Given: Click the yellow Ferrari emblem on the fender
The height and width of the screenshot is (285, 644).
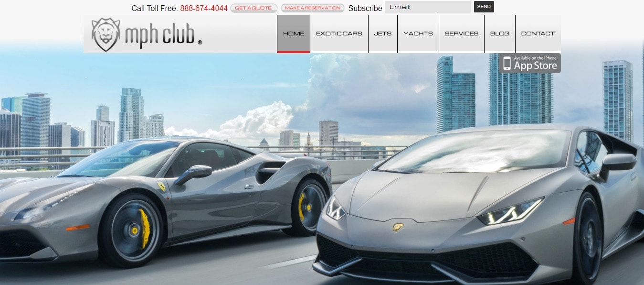Looking at the screenshot, I should (161, 186).
